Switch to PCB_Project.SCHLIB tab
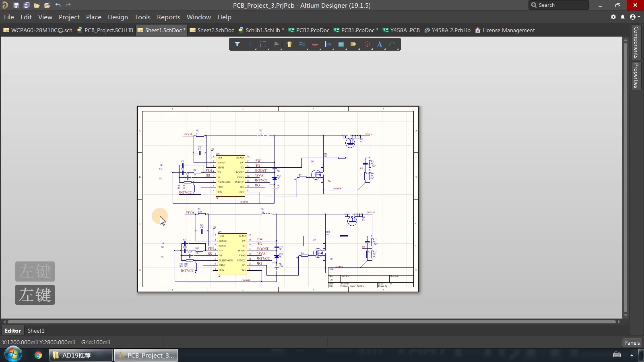This screenshot has height=362, width=644. click(105, 30)
